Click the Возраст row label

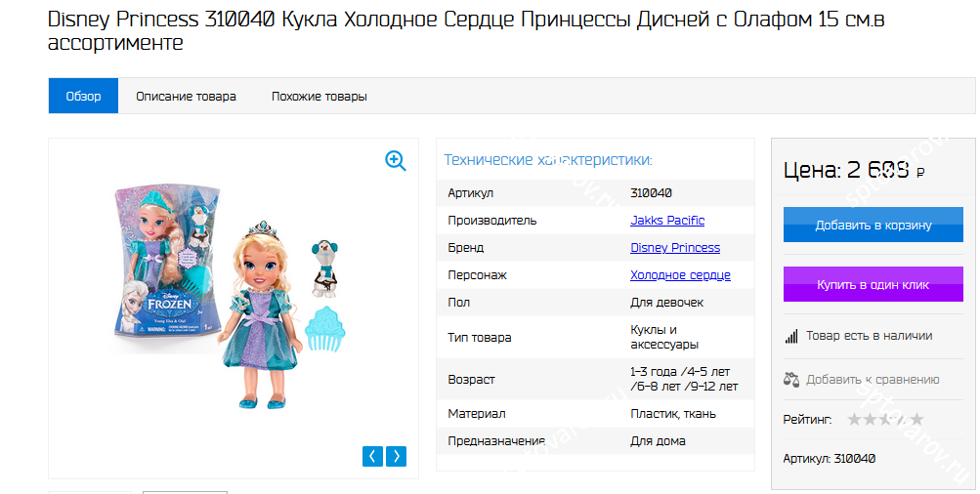(x=471, y=379)
